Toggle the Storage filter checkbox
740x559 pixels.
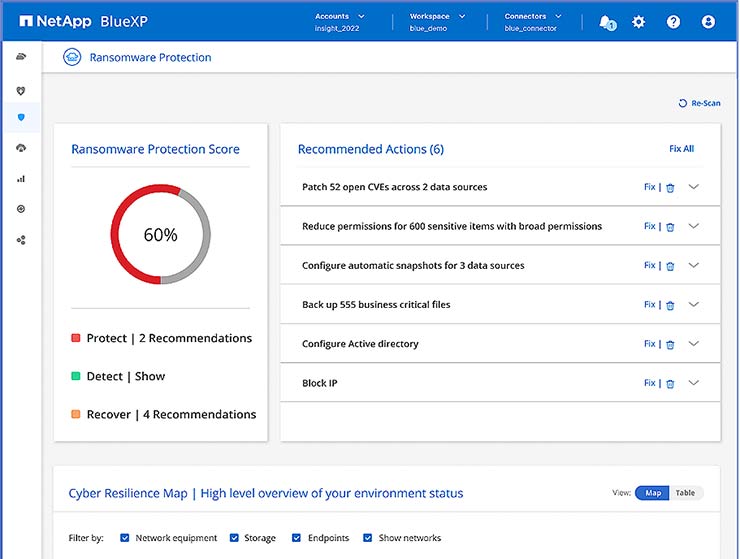(x=234, y=538)
